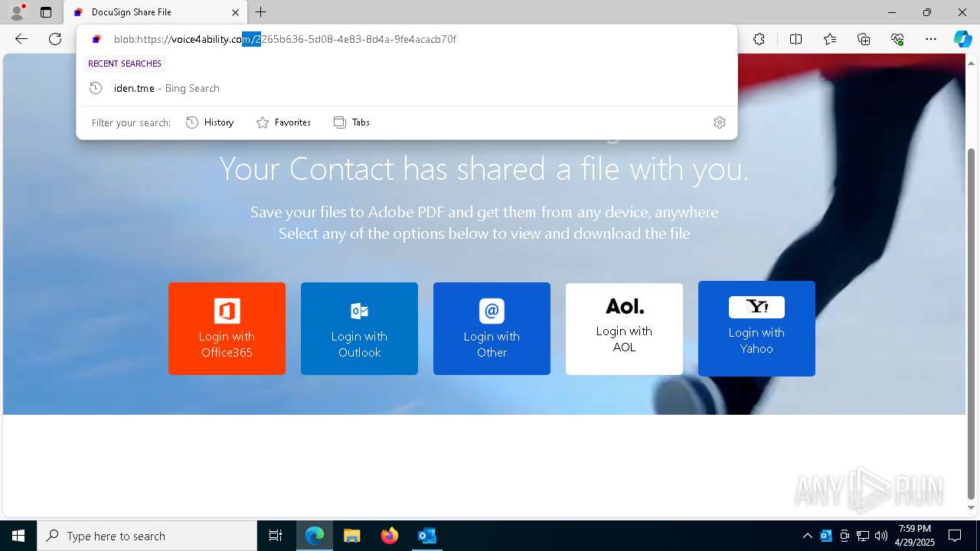Click Login with AOL tile
Image resolution: width=980 pixels, height=551 pixels.
(624, 328)
